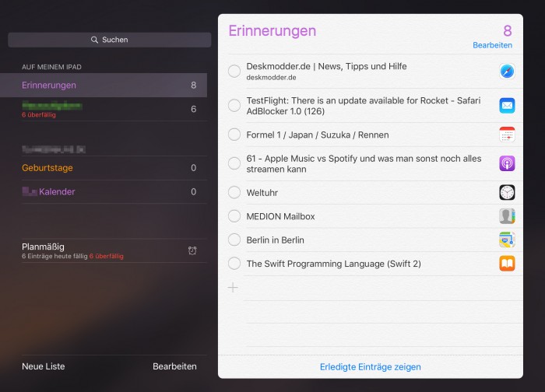
Task: Complete the MEDION Mailbox reminder
Action: click(234, 216)
